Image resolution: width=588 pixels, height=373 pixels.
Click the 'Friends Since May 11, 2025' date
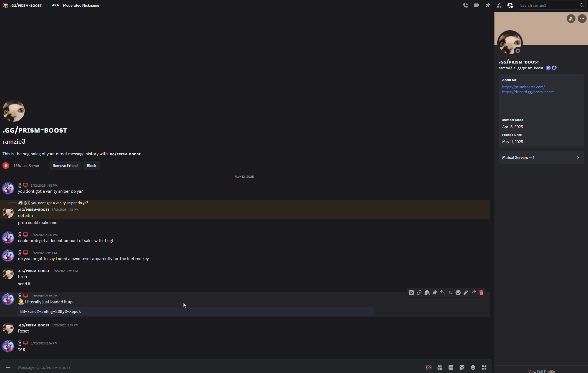(512, 142)
